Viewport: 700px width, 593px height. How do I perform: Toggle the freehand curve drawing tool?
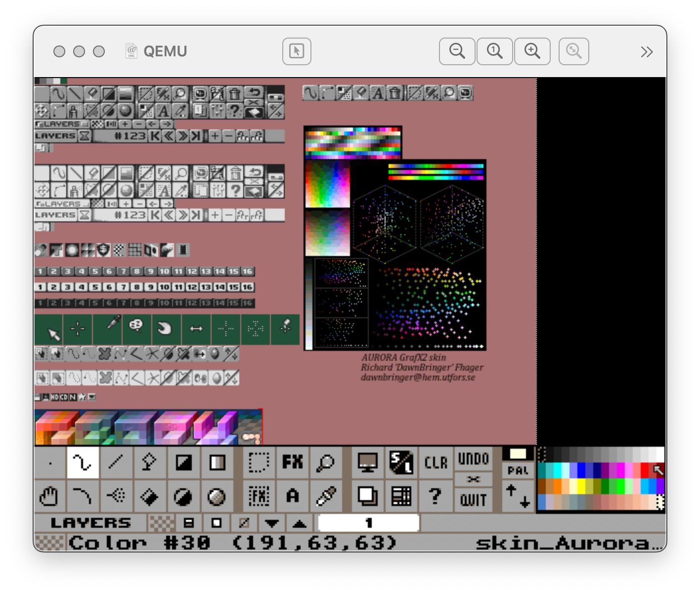pos(83,463)
